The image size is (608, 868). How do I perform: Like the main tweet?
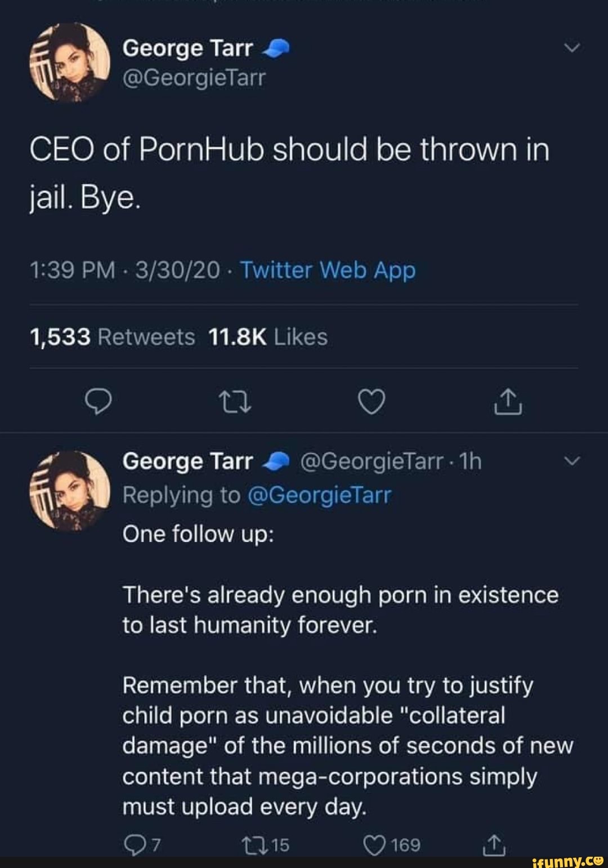pos(372,402)
